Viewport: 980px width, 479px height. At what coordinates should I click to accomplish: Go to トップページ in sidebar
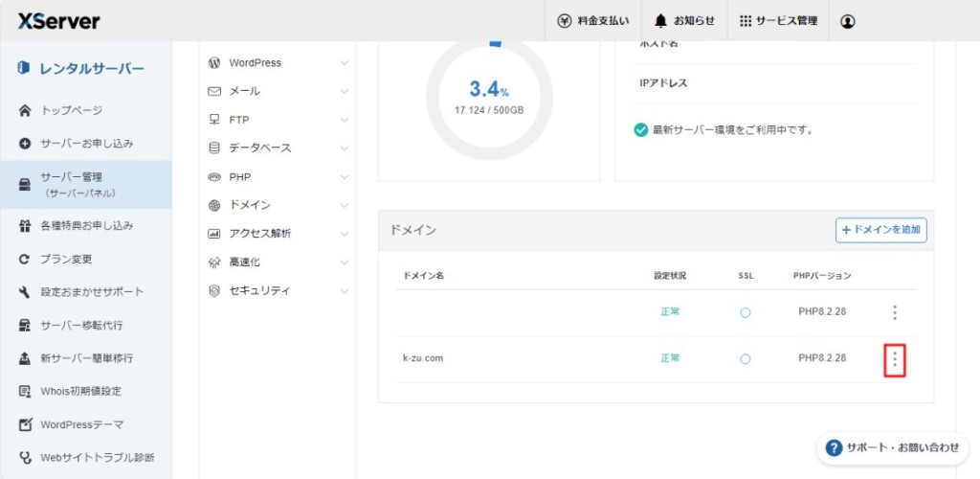coord(71,110)
